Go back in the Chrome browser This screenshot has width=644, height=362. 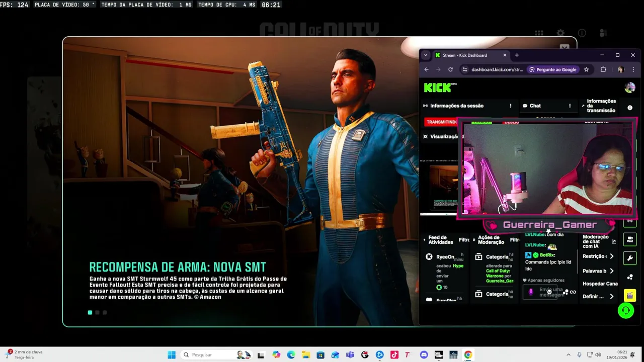tap(427, 69)
